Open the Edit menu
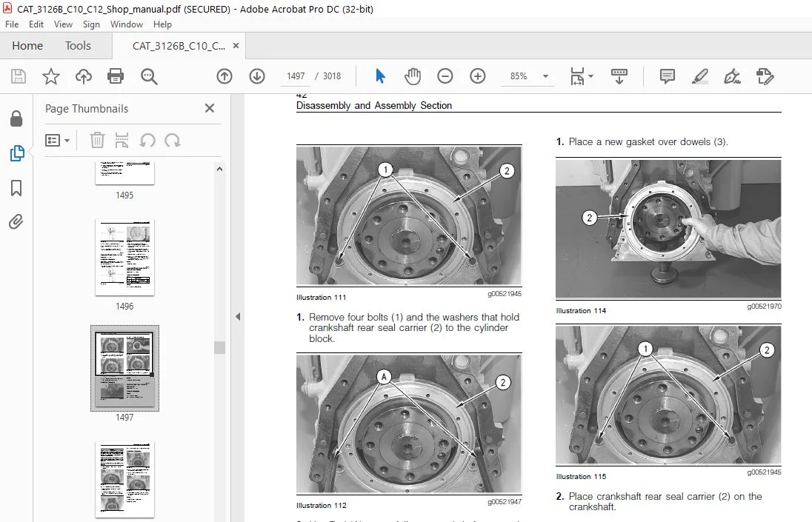The width and height of the screenshot is (812, 522). click(x=36, y=24)
